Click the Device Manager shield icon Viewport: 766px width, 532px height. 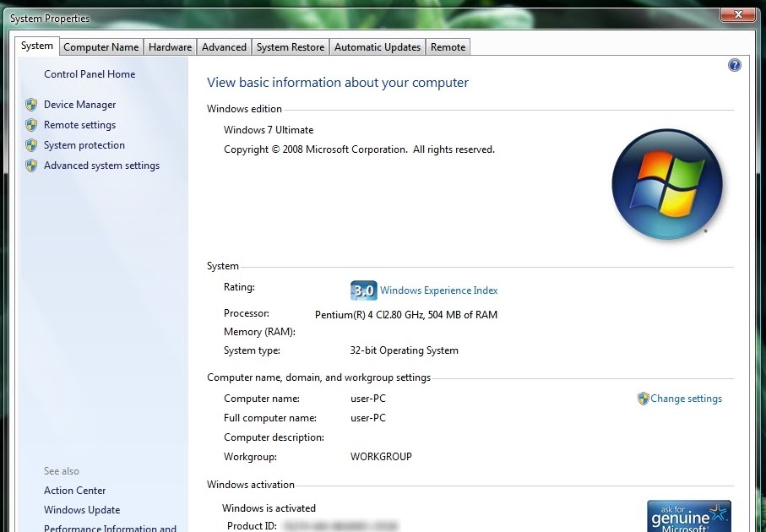click(32, 104)
